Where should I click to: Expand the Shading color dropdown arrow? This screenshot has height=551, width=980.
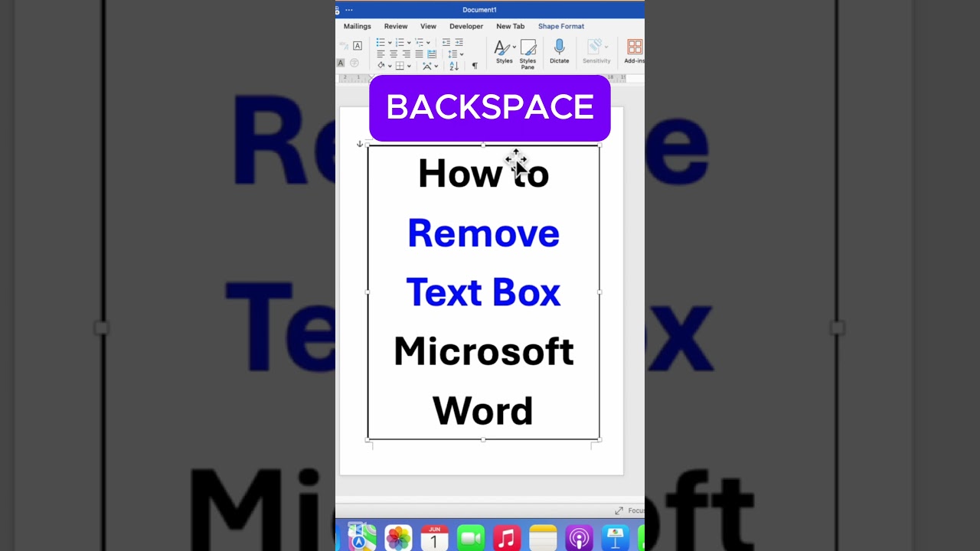point(390,66)
